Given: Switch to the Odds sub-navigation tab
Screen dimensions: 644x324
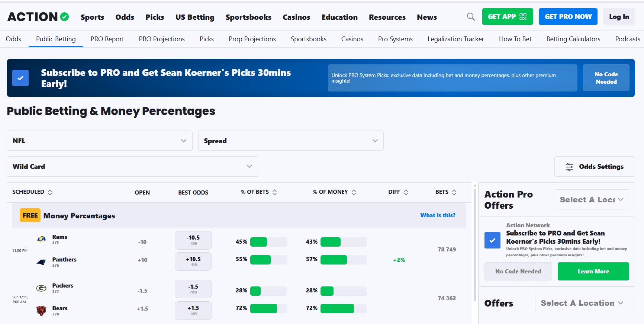Looking at the screenshot, I should 13,39.
